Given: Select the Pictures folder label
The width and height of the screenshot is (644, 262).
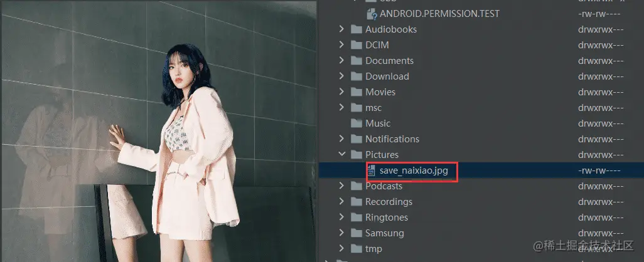Looking at the screenshot, I should 382,155.
